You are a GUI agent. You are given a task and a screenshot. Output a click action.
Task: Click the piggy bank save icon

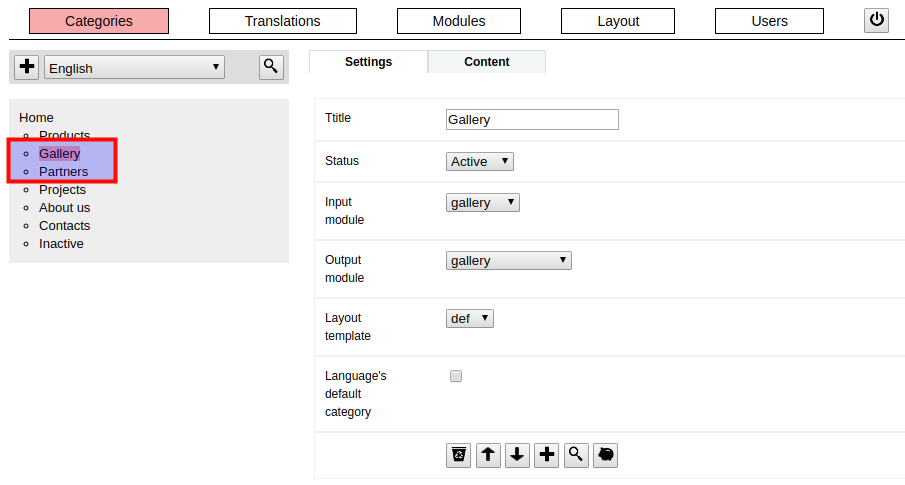[605, 455]
